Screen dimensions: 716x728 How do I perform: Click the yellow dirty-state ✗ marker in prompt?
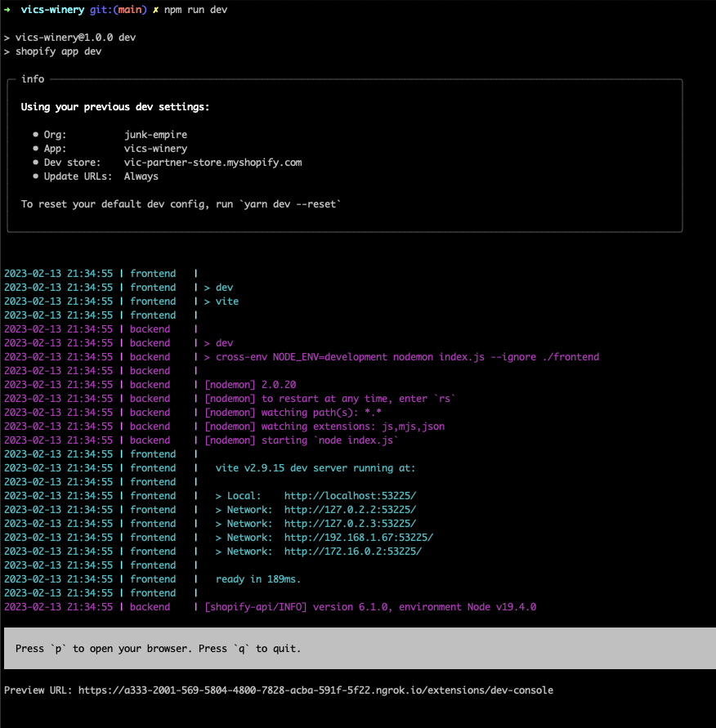coord(155,10)
